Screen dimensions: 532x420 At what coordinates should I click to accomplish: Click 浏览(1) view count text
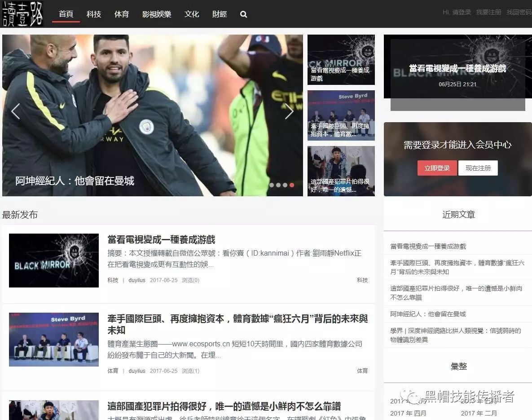point(190,371)
